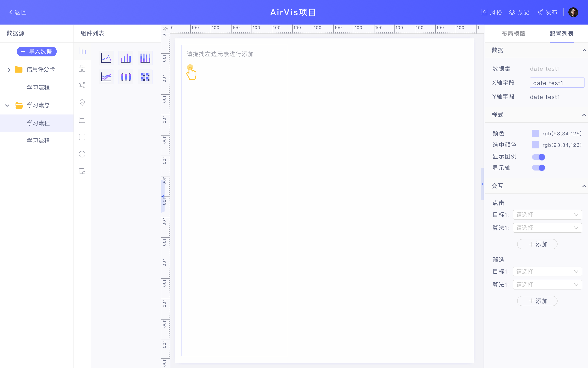Click the X轴字段 input field
588x368 pixels.
[x=557, y=83]
